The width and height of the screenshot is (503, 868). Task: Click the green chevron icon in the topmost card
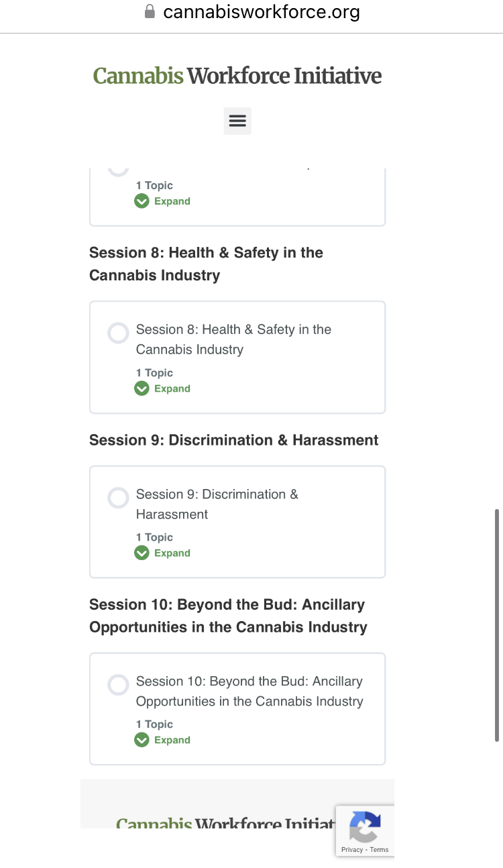(x=142, y=201)
